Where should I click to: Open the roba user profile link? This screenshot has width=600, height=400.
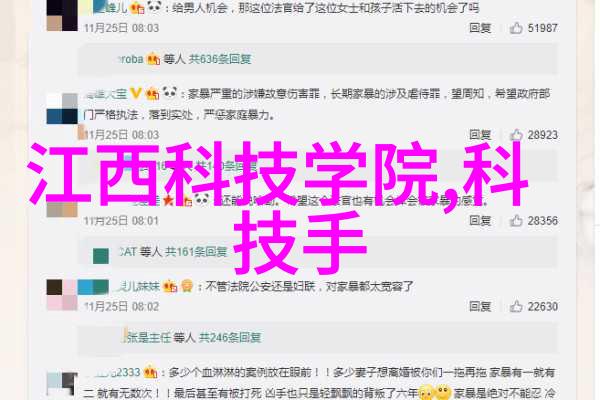(131, 59)
